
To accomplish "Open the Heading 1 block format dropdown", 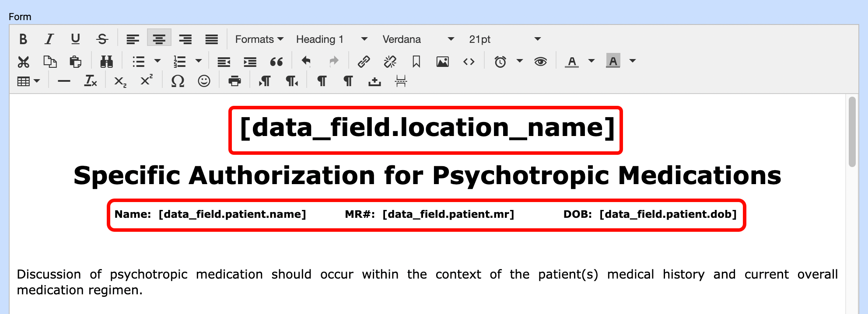I will pyautogui.click(x=331, y=39).
